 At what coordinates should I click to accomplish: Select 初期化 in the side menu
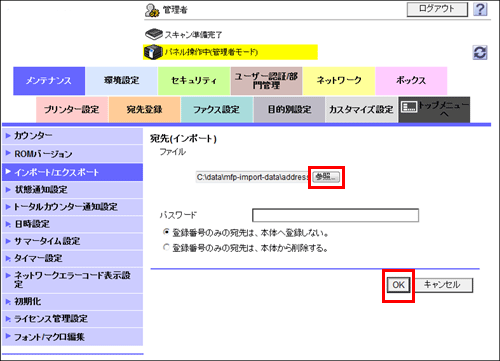72,302
